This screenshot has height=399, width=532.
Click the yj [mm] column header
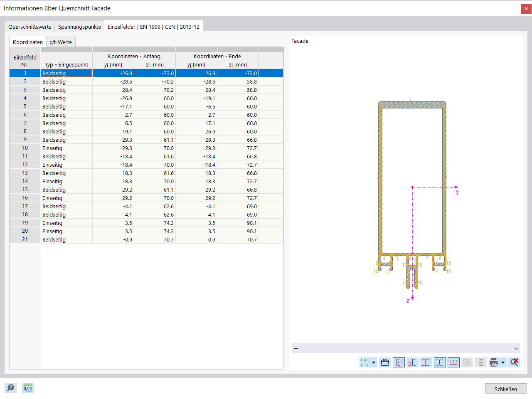(x=196, y=64)
